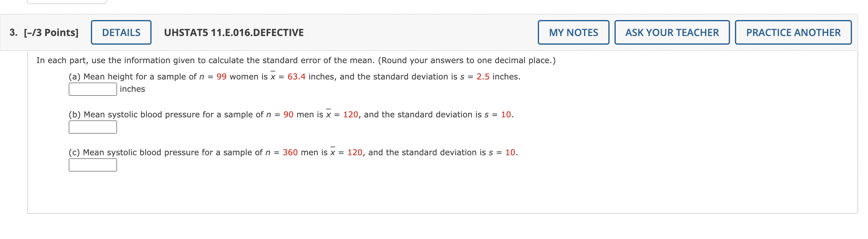The image size is (868, 239).
Task: Click the question instructions text line
Action: click(x=296, y=60)
